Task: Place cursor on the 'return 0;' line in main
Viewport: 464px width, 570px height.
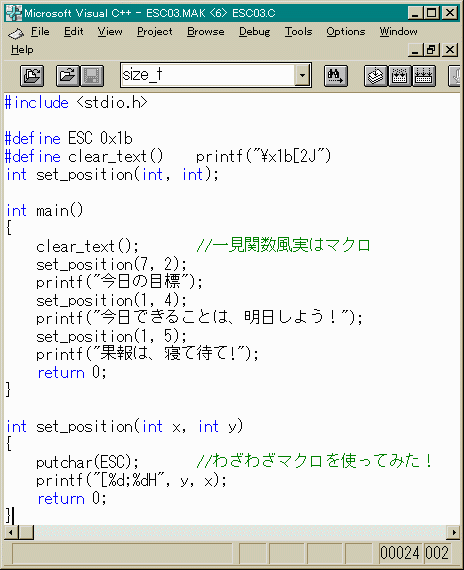Action: (72, 373)
